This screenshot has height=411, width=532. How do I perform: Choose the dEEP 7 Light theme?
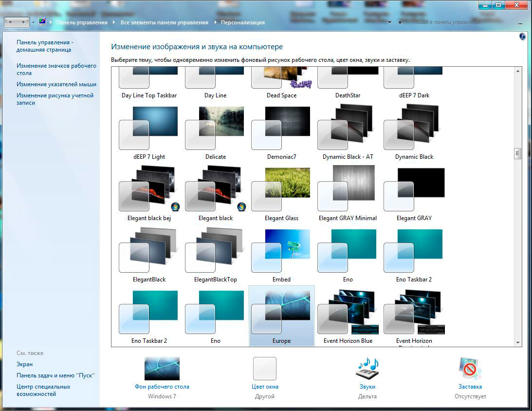149,133
